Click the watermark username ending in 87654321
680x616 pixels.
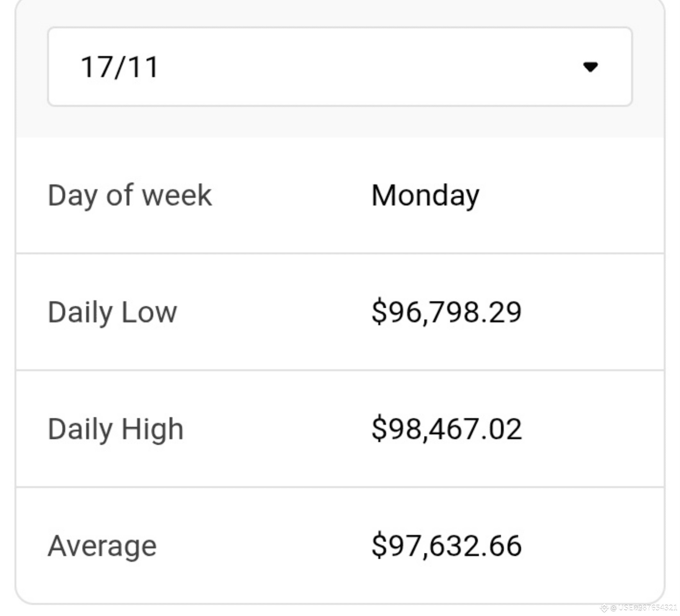click(648, 608)
